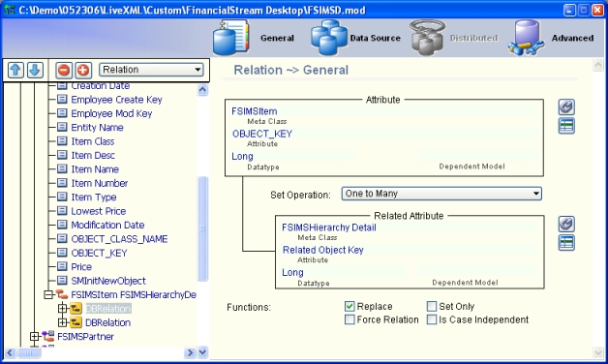Screen dimensions: 608x364
Task: Click the Price attribute icon
Action: [62, 266]
